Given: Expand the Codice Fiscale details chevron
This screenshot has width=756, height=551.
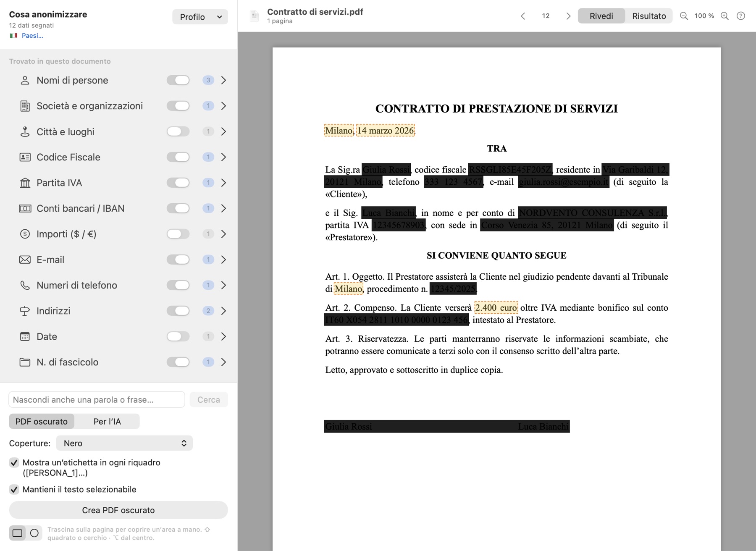Looking at the screenshot, I should (223, 157).
